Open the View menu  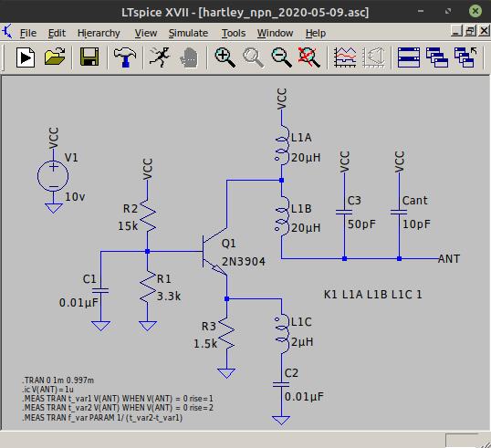(146, 33)
